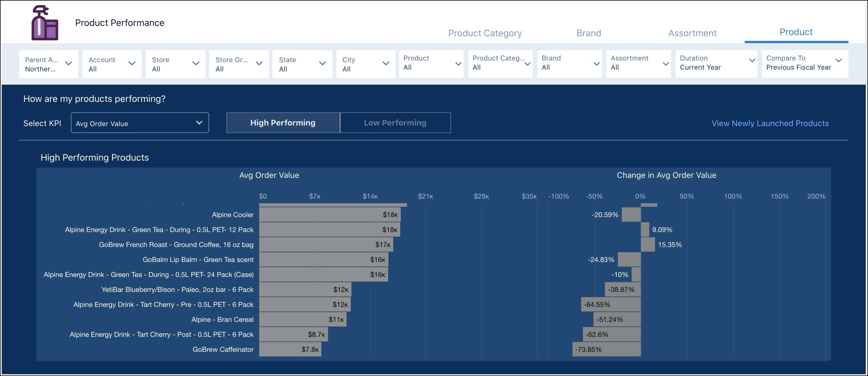Viewport: 868px width, 376px height.
Task: Expand the Parent Account filter
Action: click(x=69, y=63)
